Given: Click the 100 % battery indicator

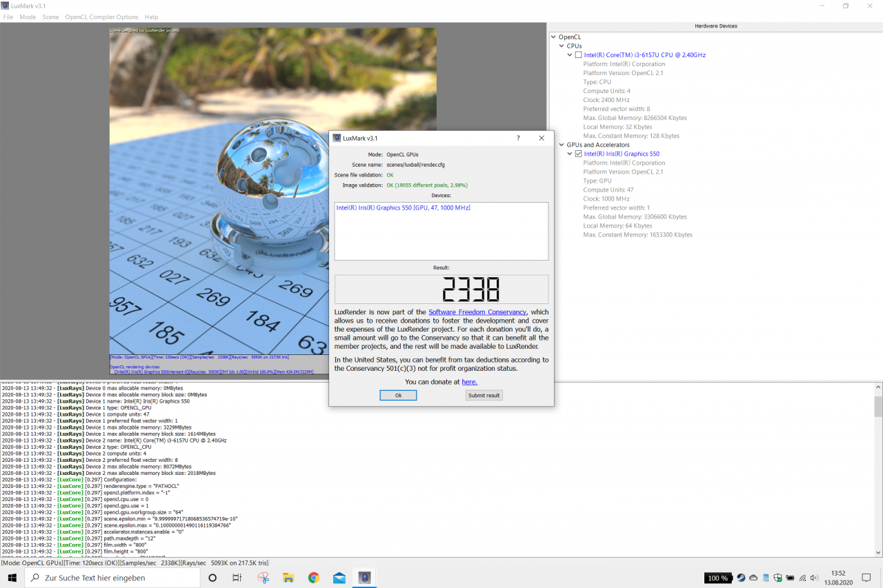Looking at the screenshot, I should [x=718, y=578].
